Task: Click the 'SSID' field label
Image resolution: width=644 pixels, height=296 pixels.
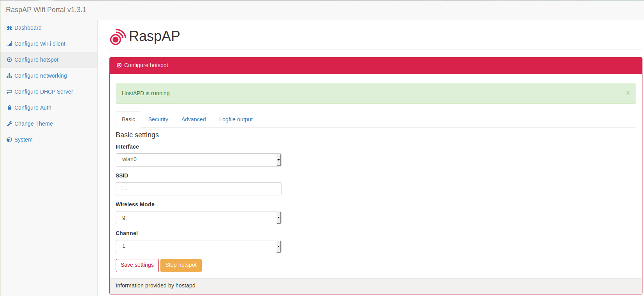Action: coord(122,176)
